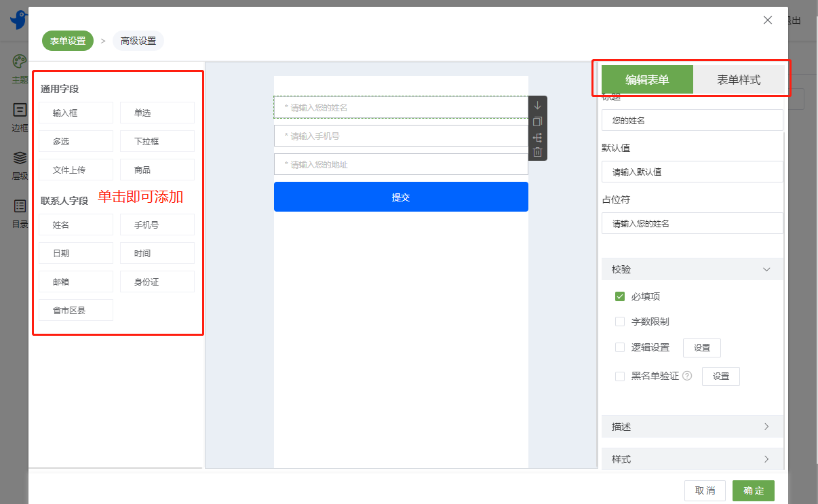
Task: Open the branching logic icon on field toolbar
Action: [x=538, y=137]
